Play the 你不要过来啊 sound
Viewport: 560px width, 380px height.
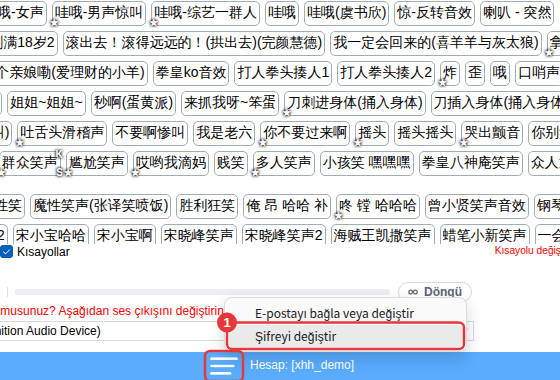tap(305, 133)
